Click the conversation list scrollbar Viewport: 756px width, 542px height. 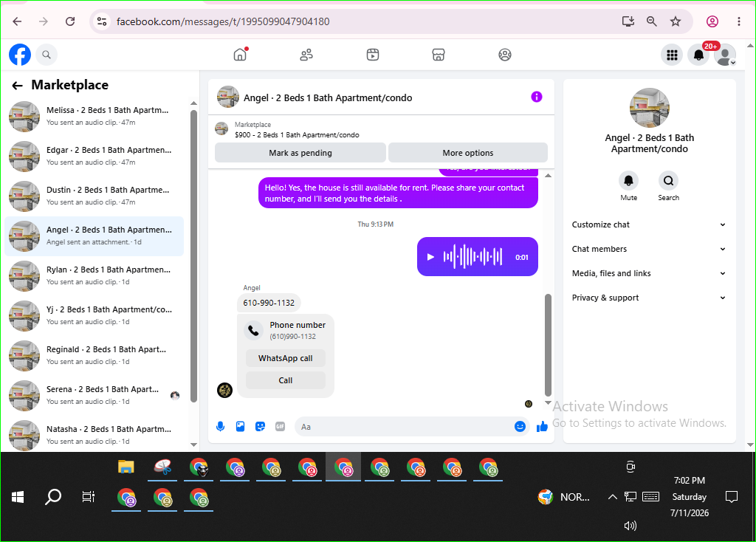click(193, 255)
